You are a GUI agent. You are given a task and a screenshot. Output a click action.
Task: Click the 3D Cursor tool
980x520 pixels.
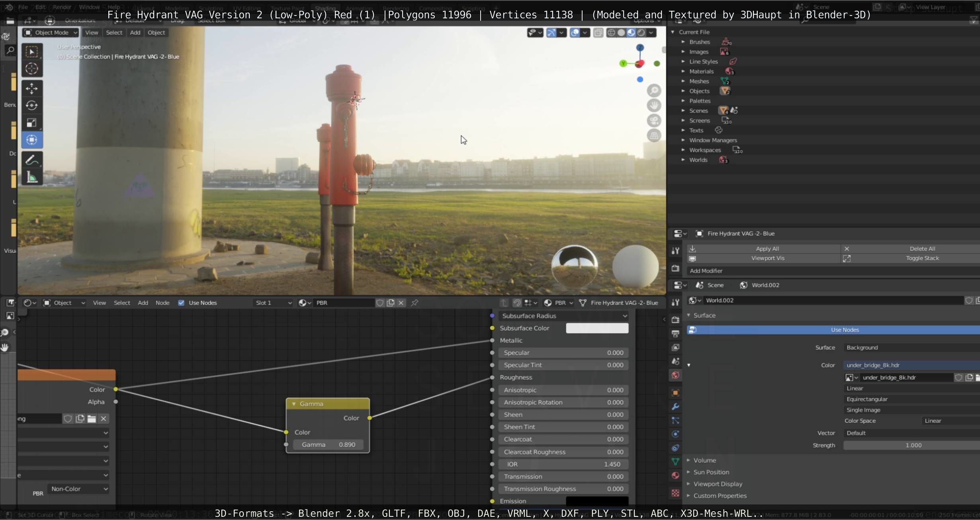[32, 68]
